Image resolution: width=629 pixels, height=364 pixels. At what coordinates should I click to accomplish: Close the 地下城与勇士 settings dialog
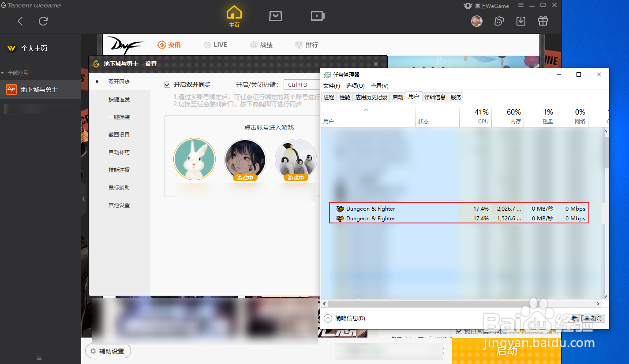pyautogui.click(x=376, y=64)
